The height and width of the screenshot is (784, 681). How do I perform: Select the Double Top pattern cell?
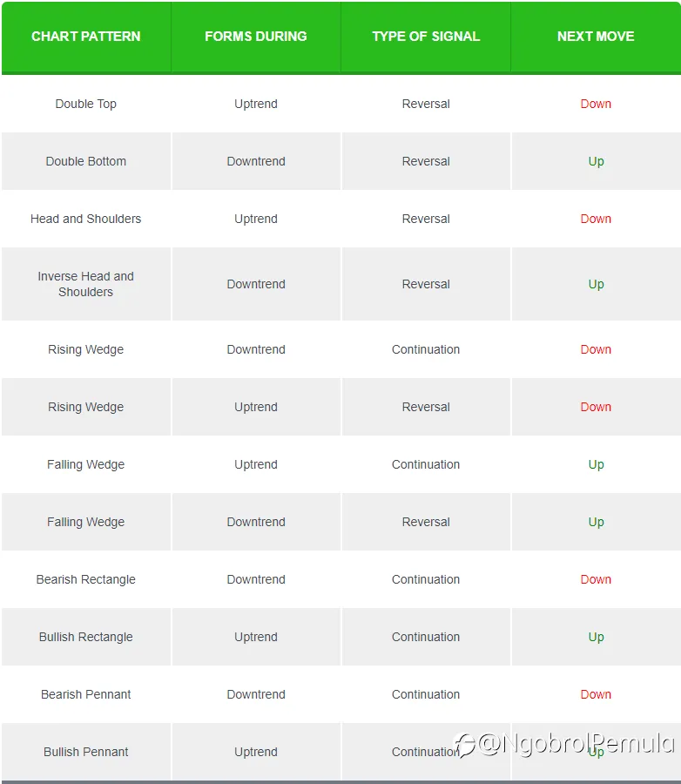coord(86,104)
